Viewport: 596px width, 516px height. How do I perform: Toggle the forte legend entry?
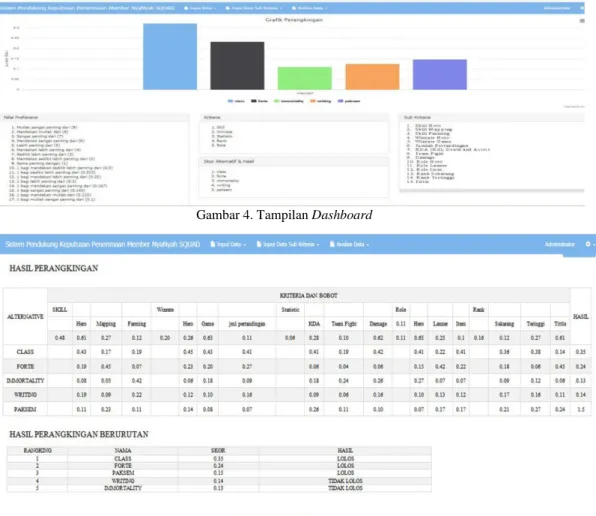(x=259, y=101)
